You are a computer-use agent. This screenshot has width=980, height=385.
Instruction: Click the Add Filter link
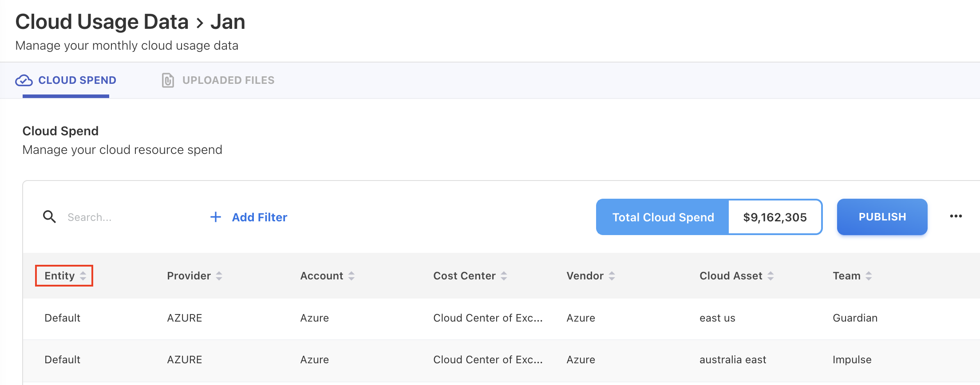click(x=259, y=217)
